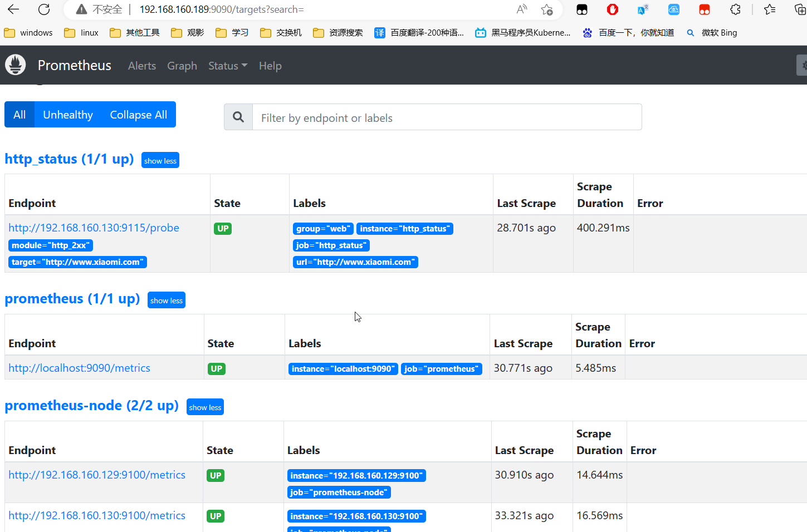The image size is (807, 532).
Task: Open the 百度一下 bookmark
Action: (628, 33)
